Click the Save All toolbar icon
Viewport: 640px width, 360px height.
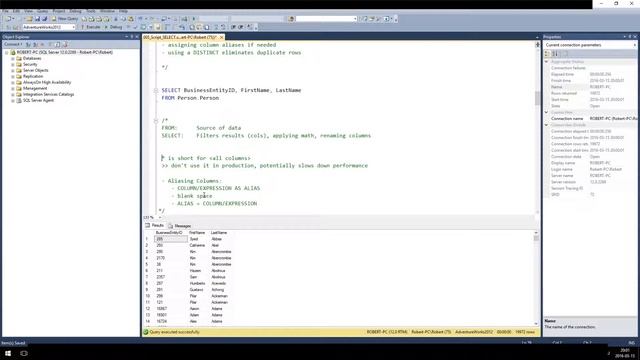(44, 19)
